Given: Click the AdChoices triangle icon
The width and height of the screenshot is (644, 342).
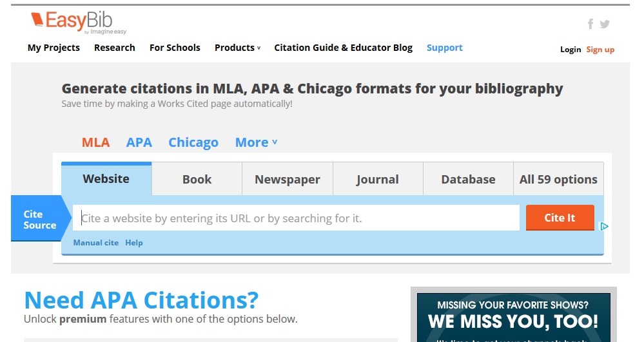Looking at the screenshot, I should point(604,226).
